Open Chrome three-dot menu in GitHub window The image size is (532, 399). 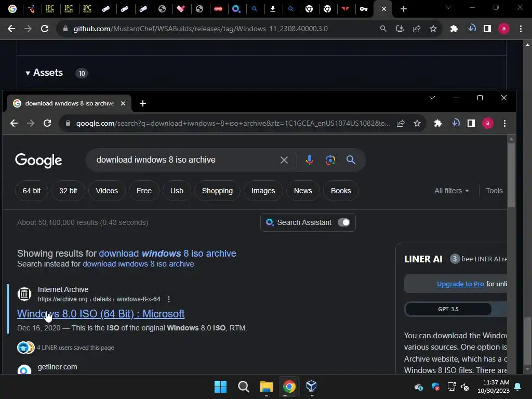[x=521, y=29]
